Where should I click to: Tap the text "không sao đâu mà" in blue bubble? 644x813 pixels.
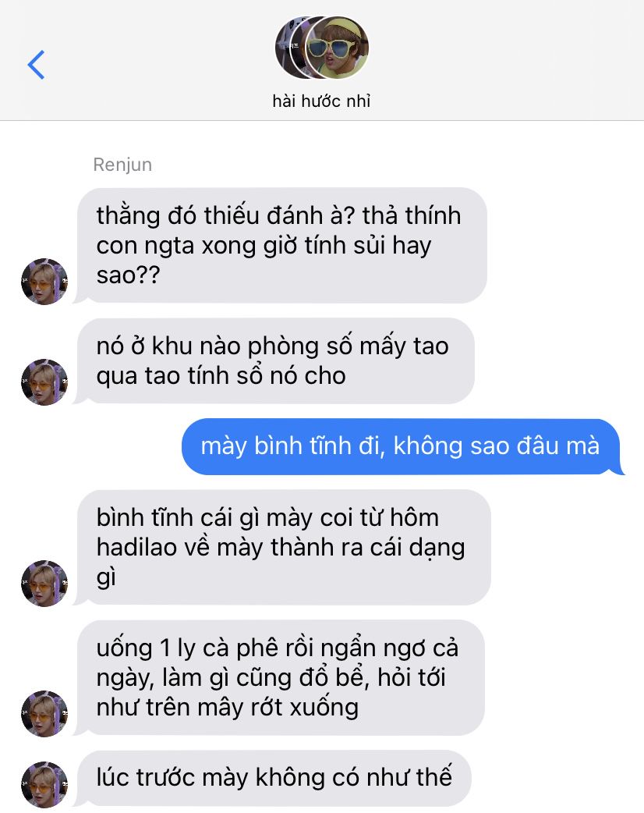tap(497, 446)
